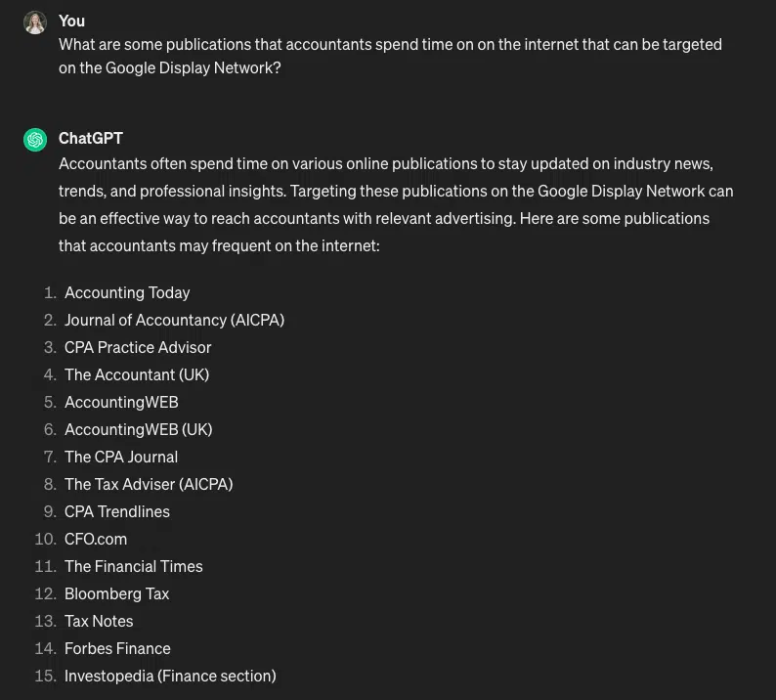Click the "CPA Practice Advisor" entry
The height and width of the screenshot is (700, 776).
138,347
